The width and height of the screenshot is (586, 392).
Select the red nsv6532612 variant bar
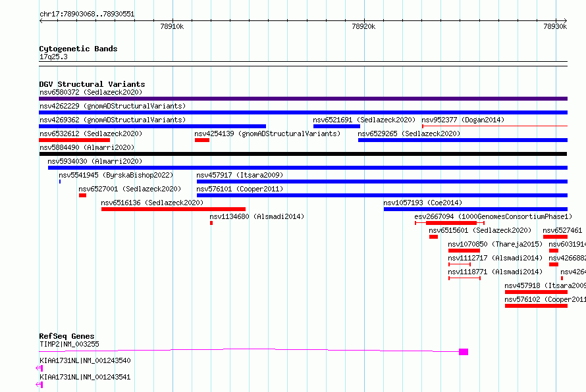coord(74,140)
